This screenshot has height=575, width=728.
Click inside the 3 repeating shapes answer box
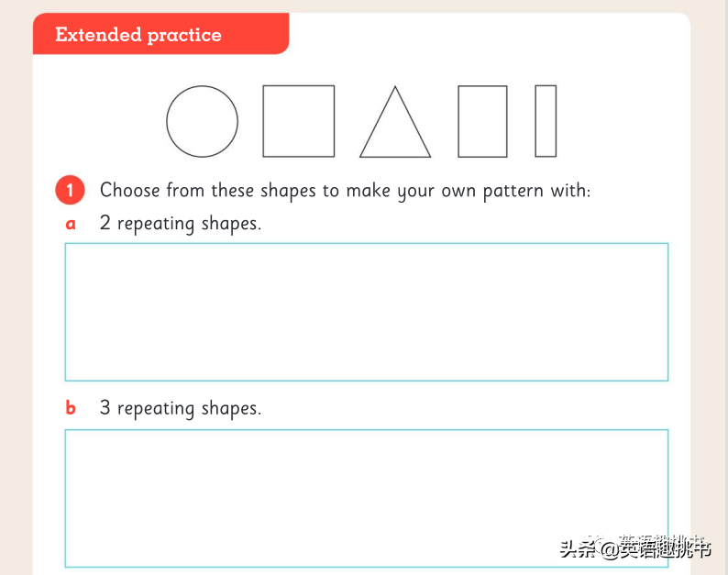tap(367, 498)
